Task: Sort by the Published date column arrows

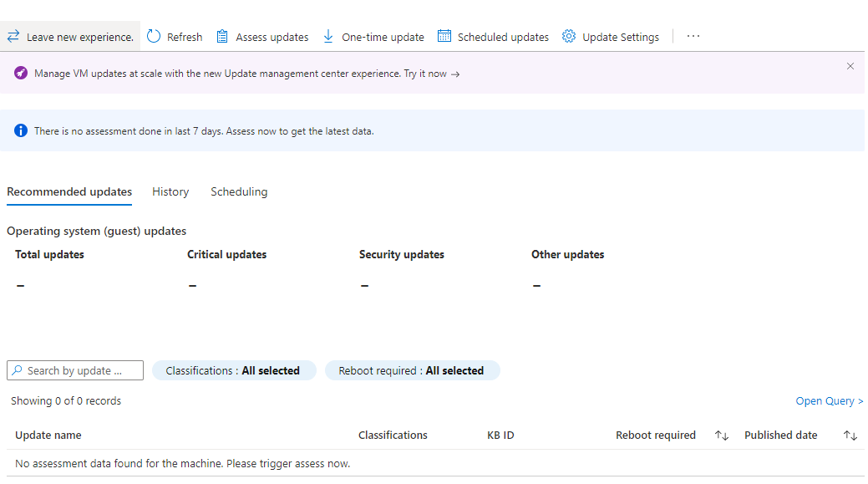Action: tap(850, 436)
